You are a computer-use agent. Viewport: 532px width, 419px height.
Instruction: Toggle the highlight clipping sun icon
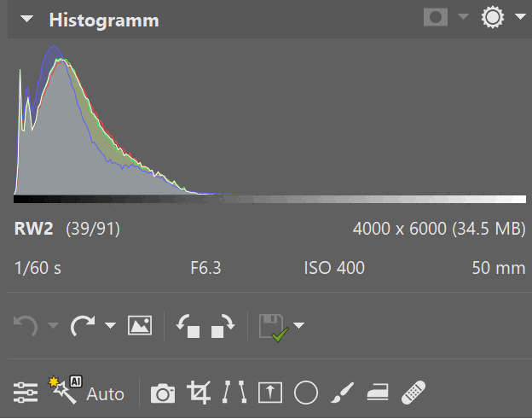[492, 17]
